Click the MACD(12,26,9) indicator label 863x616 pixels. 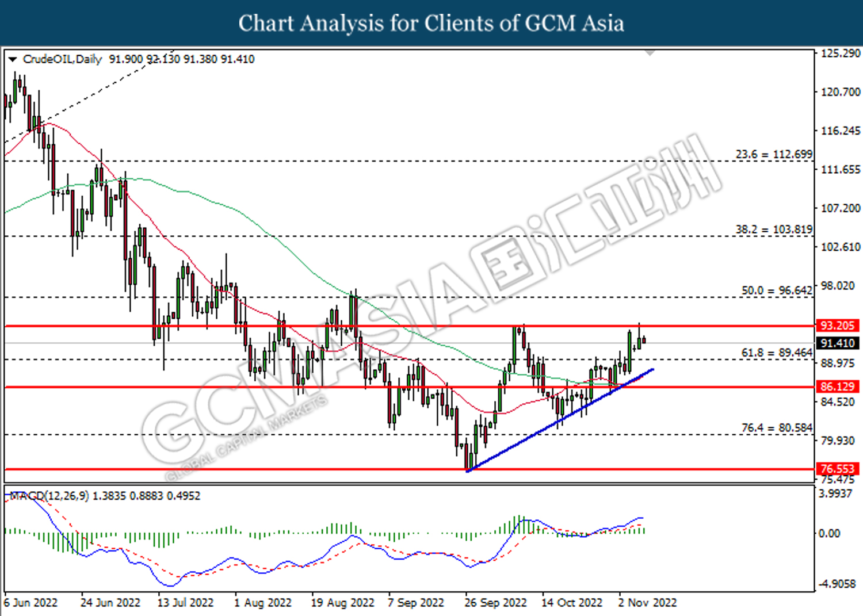coord(49,495)
